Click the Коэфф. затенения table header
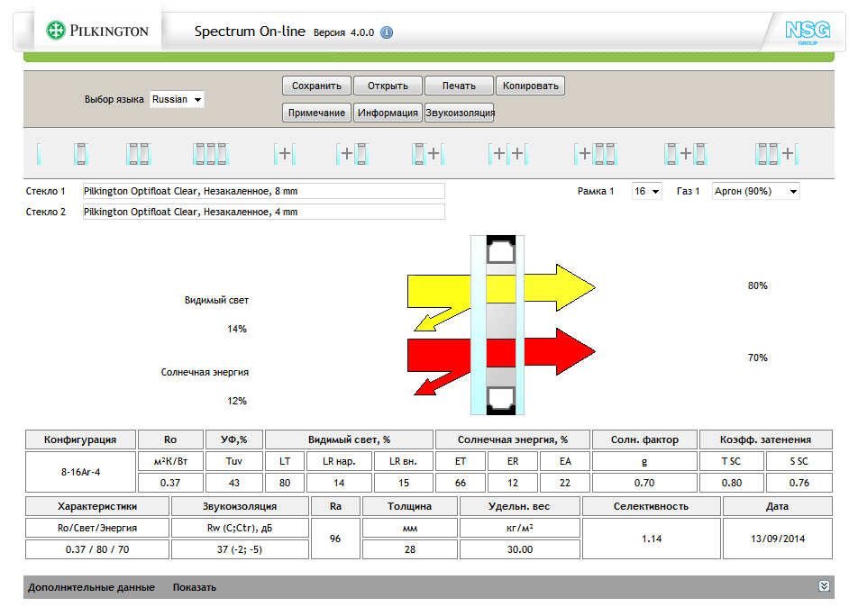Screen dimensions: 849x616 [765, 439]
